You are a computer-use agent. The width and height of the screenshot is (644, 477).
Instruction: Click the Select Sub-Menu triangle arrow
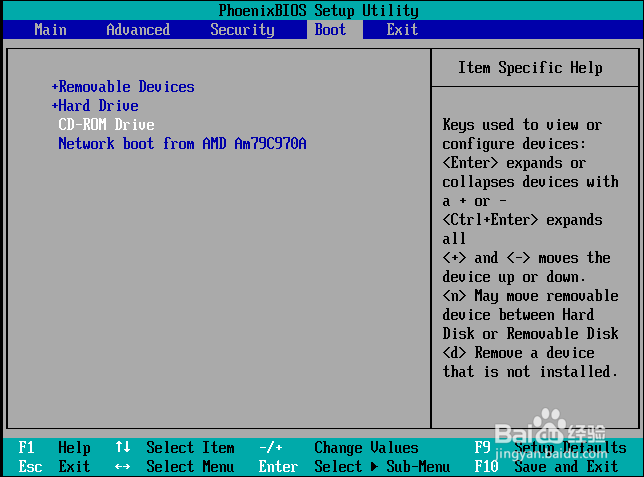click(x=374, y=467)
